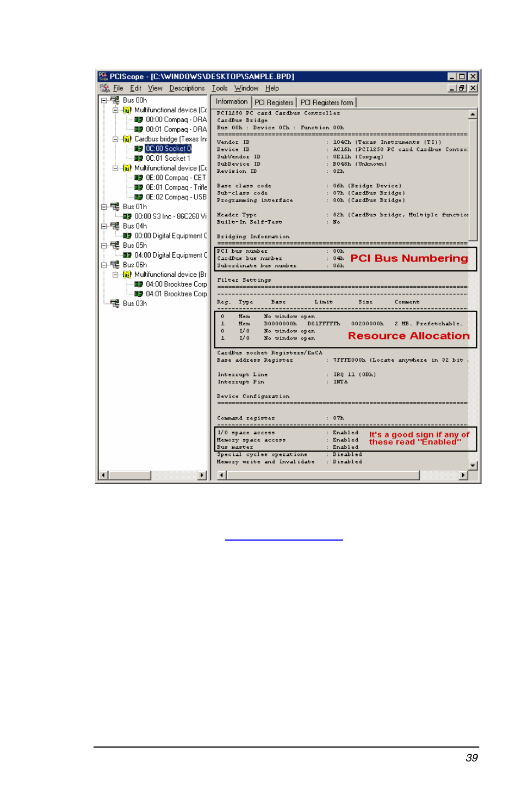Click the card icon beside 04:00 Brooktree Corp

click(x=139, y=284)
